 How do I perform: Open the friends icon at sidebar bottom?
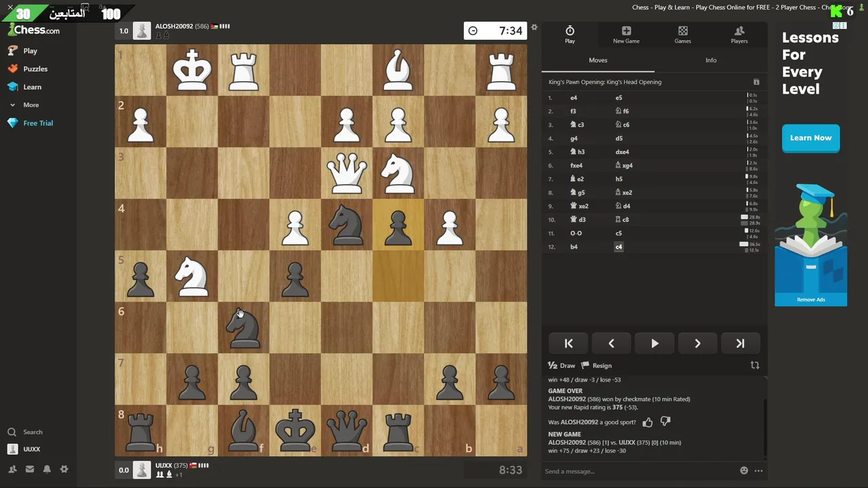click(x=12, y=469)
